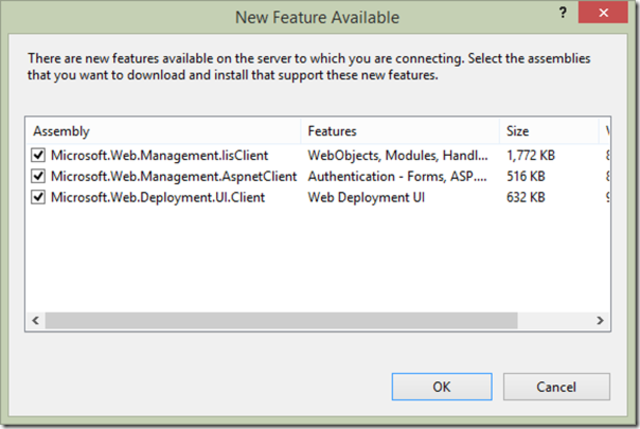Click the horizontal scrollbar right arrow
Screen dimensions: 640x429
pyautogui.click(x=600, y=320)
